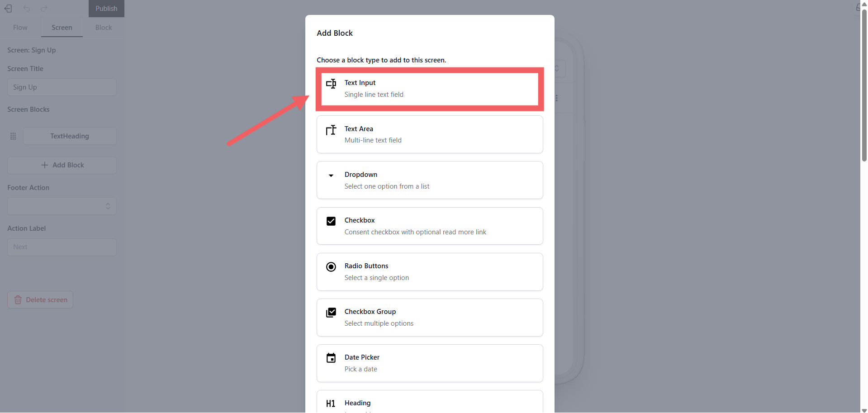Click the 'Screen: Sign Up' label
Viewport: 868px width, 413px height.
coord(32,50)
